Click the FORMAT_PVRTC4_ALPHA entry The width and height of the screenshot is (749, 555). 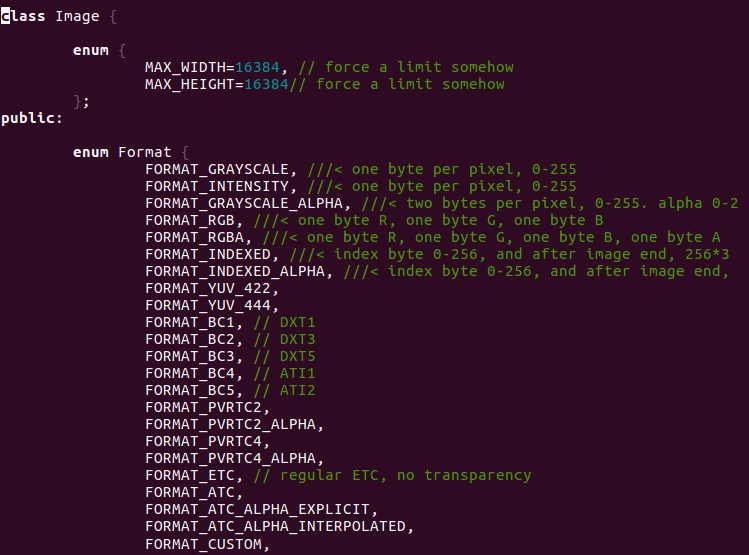click(235, 458)
